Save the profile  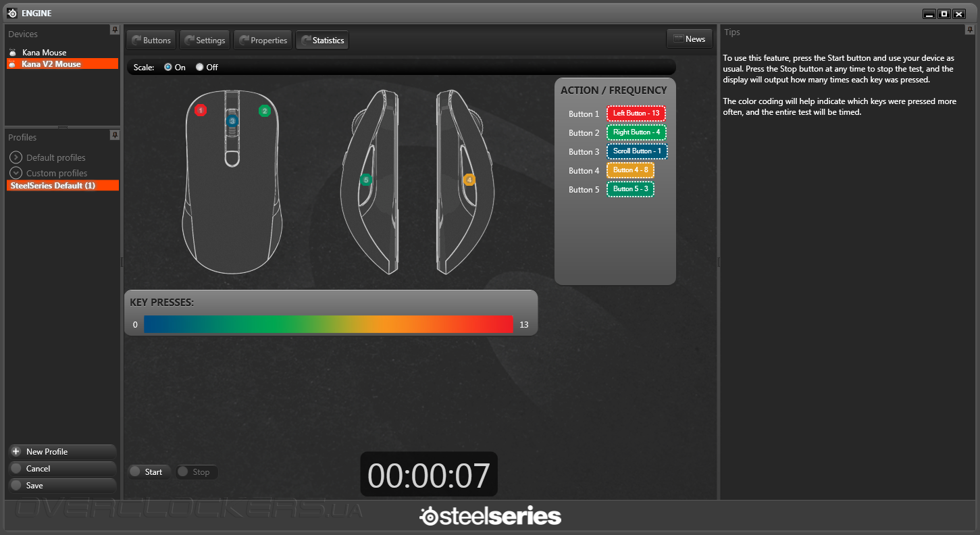[x=62, y=485]
